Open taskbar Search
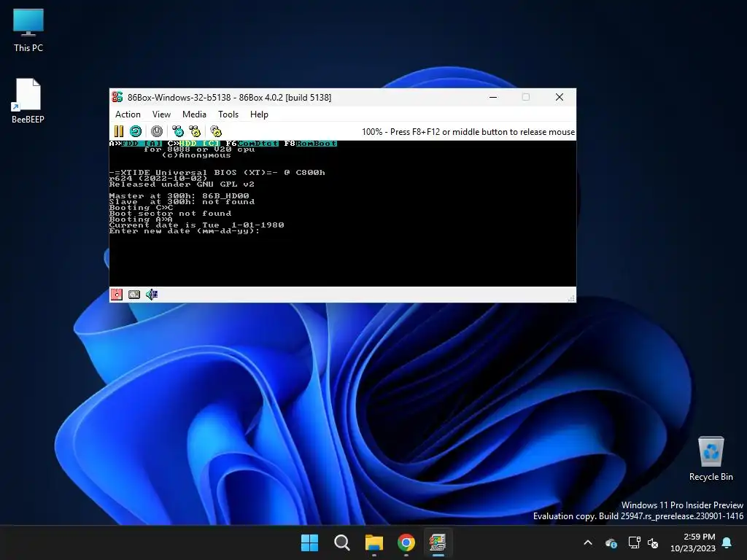Image resolution: width=747 pixels, height=560 pixels. 341,542
